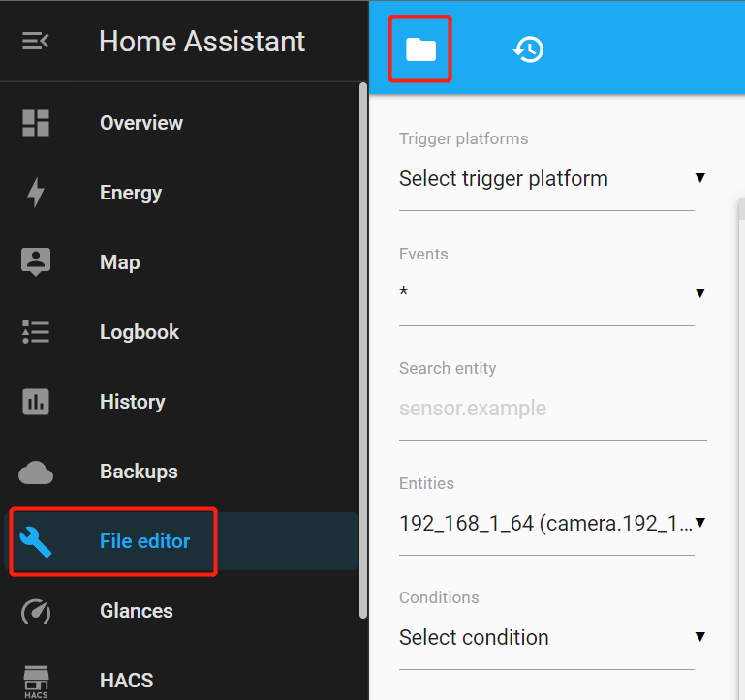Click the Home Assistant title
The height and width of the screenshot is (700, 745).
click(202, 42)
